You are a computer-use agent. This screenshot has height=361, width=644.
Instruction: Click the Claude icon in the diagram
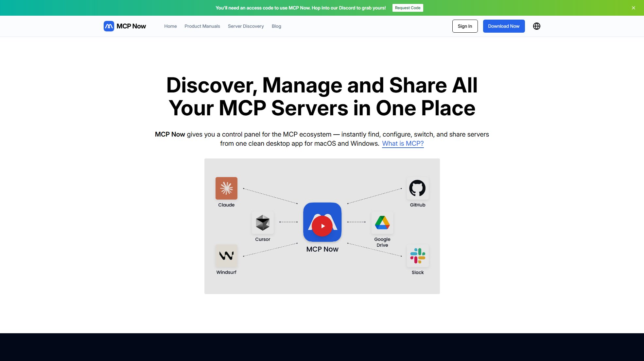[226, 188]
